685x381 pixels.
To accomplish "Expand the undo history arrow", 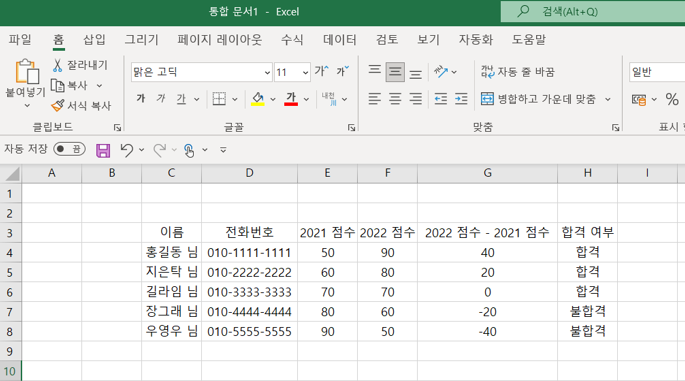I will click(x=142, y=150).
